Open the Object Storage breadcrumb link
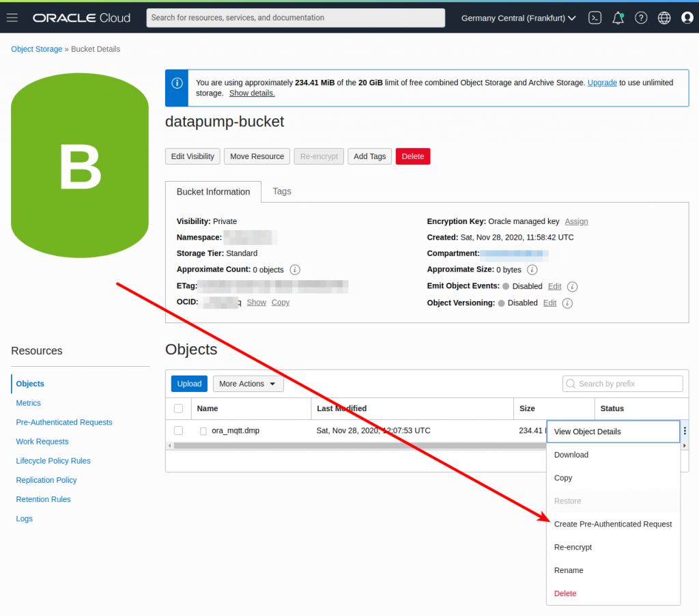The image size is (699, 616). [x=37, y=49]
